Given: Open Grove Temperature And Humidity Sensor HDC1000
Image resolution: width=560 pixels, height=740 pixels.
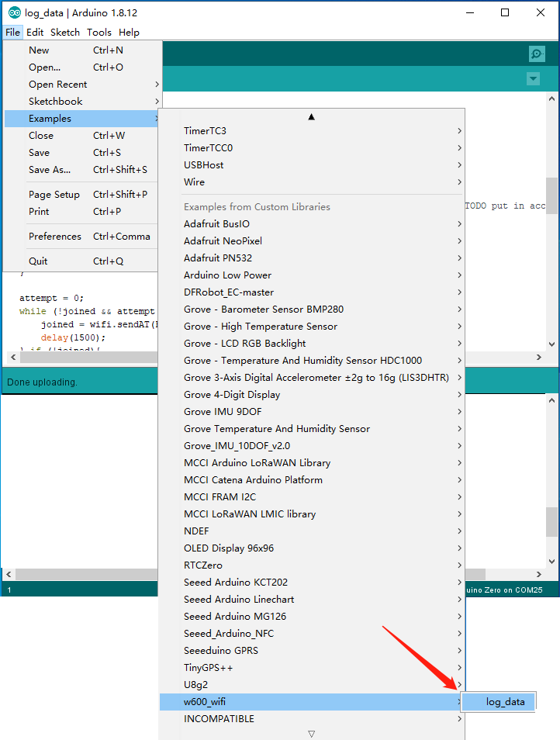Looking at the screenshot, I should (312, 360).
